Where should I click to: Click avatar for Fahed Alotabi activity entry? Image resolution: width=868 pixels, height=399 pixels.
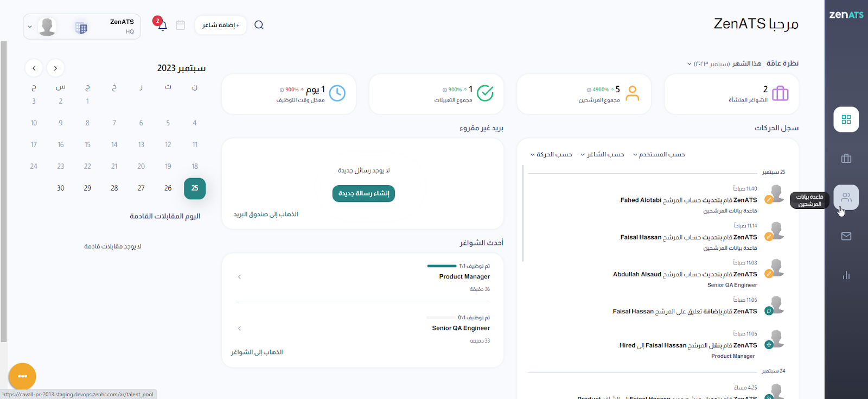coord(777,193)
